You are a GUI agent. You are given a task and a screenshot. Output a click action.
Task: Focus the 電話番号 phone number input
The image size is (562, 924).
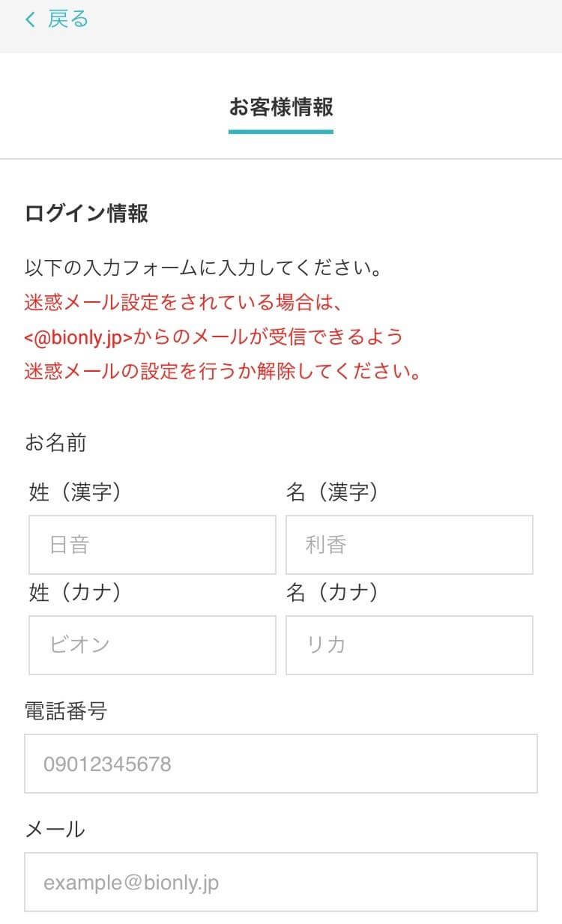tap(281, 764)
